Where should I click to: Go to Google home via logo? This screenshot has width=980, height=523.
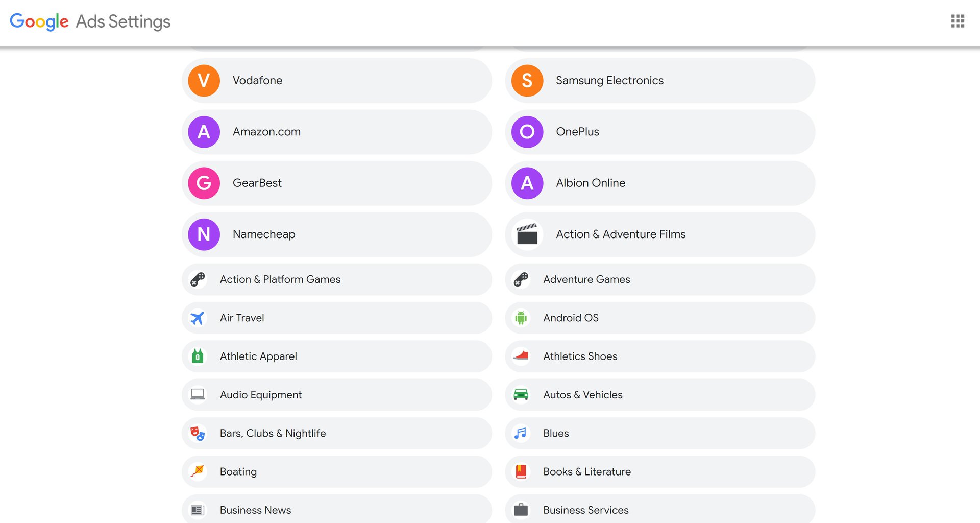click(39, 21)
